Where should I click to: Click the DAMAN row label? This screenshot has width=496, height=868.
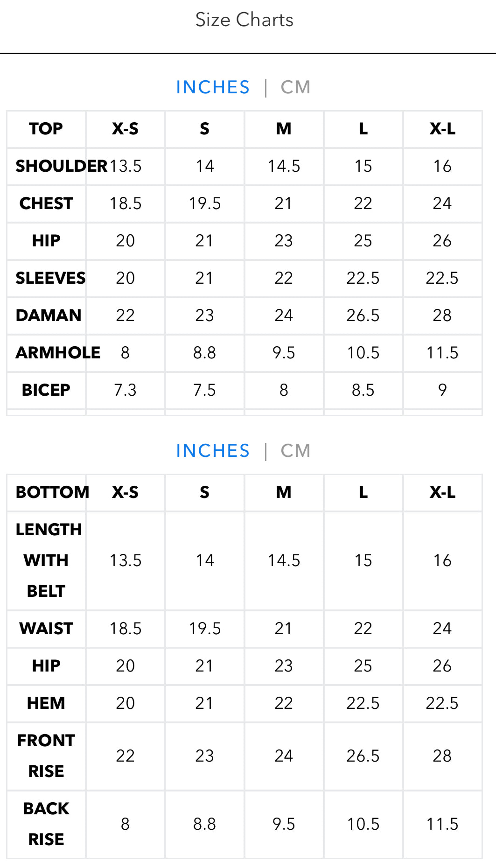pos(49,315)
